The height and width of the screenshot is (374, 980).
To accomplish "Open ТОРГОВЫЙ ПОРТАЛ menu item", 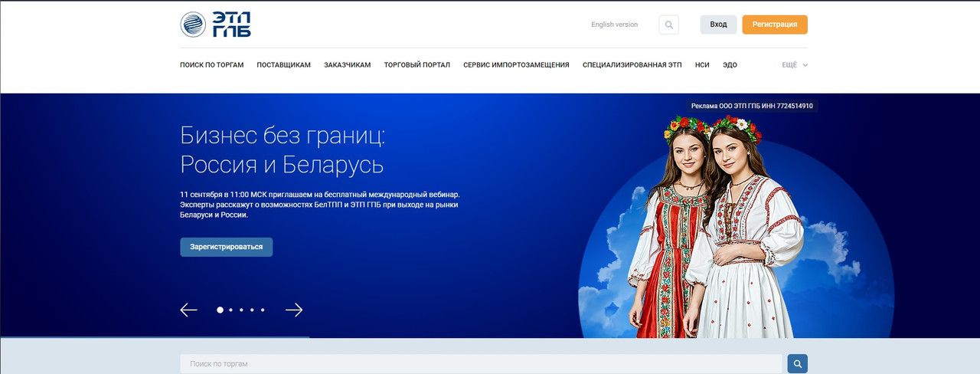I will (417, 65).
